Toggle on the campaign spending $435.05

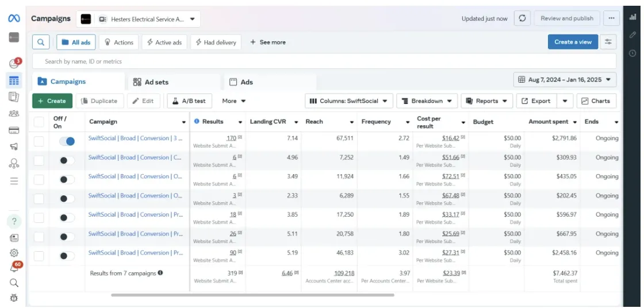[x=67, y=179]
